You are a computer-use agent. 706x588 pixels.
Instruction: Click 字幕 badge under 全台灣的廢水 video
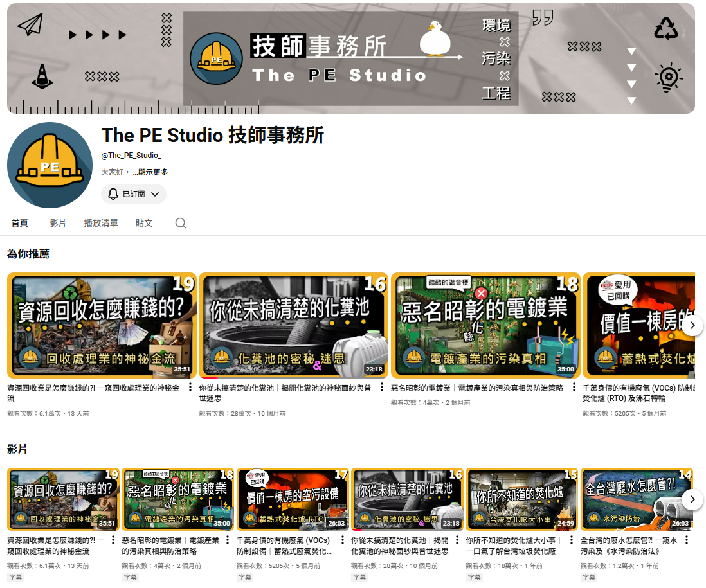point(589,577)
